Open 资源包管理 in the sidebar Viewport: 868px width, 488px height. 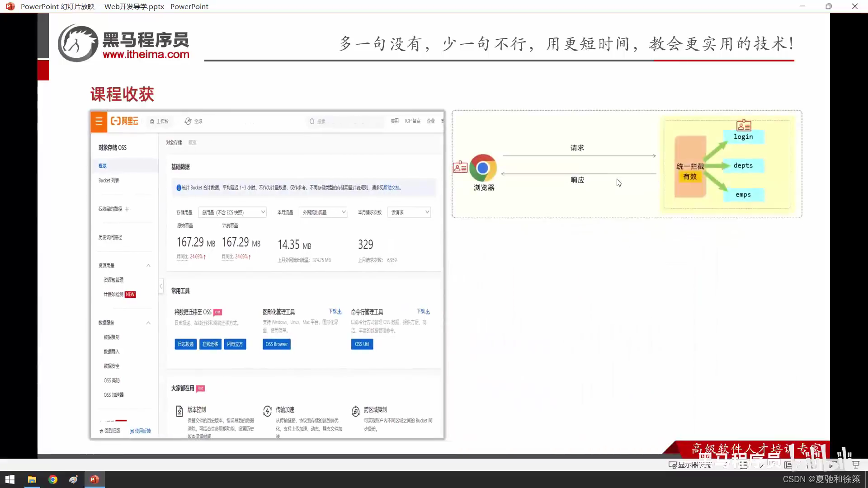pos(113,280)
